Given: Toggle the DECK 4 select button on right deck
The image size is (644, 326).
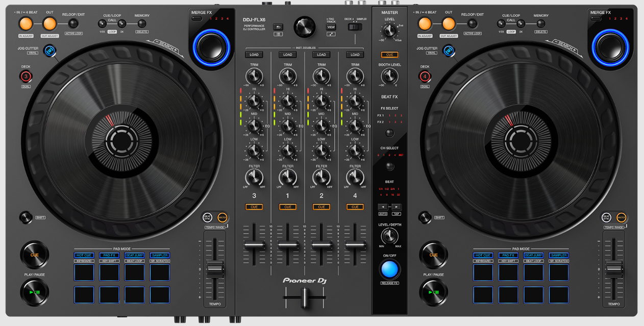Looking at the screenshot, I should 425,77.
